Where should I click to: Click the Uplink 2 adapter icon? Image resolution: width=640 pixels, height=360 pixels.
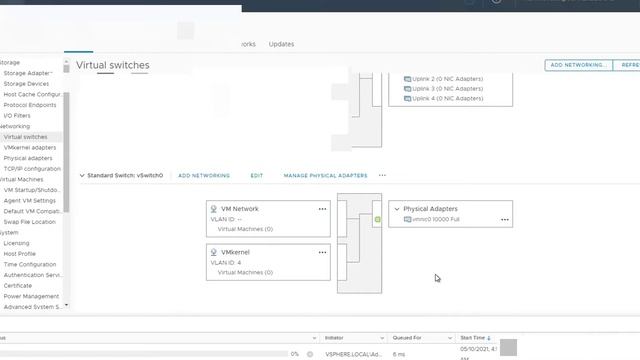point(407,79)
